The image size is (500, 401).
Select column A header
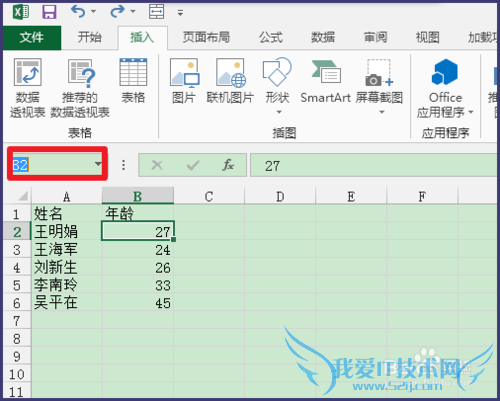[x=67, y=196]
